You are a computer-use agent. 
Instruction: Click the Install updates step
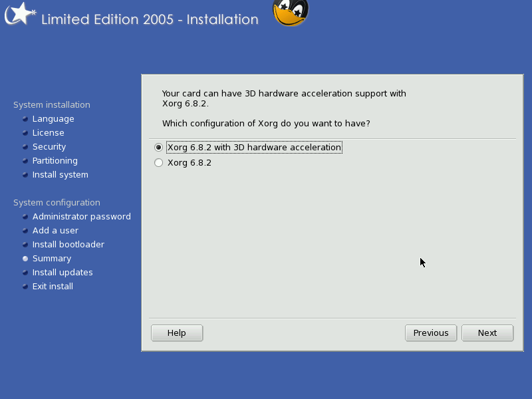click(63, 273)
